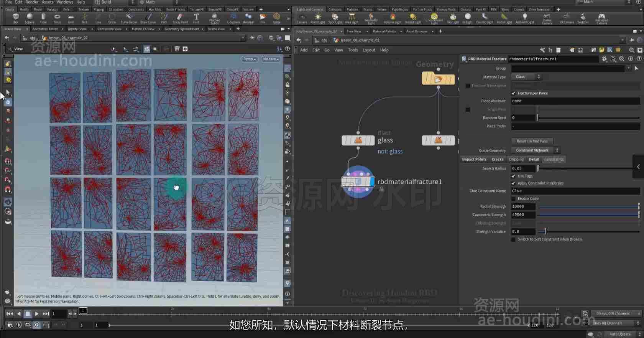The width and height of the screenshot is (644, 338).
Task: Click the Search Radius value field
Action: 523,168
